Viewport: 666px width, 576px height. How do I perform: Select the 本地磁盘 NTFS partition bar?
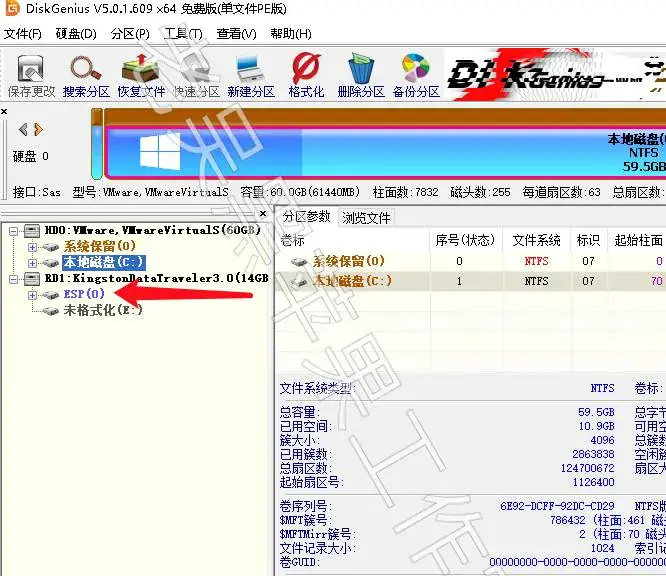(386, 153)
